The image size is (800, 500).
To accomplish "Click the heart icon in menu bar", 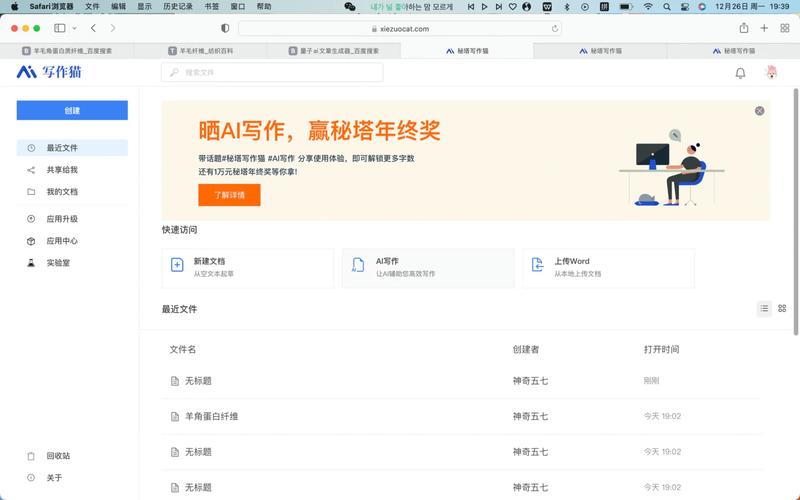I will click(513, 7).
